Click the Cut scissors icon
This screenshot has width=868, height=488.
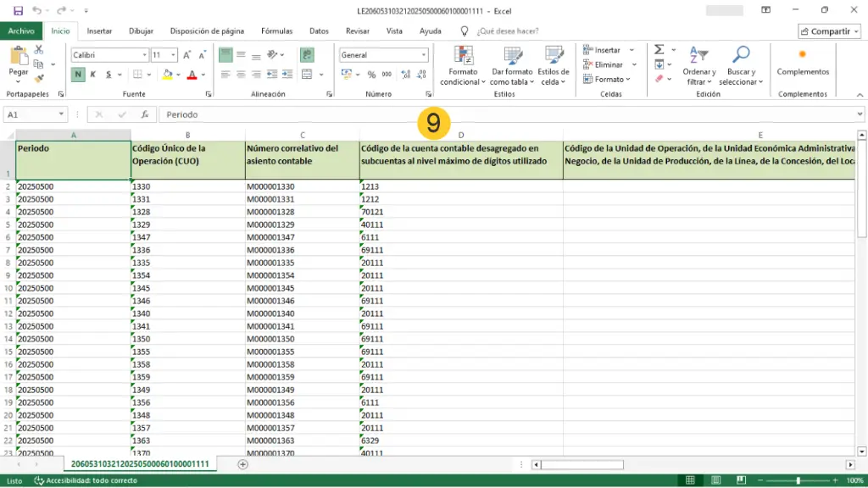[39, 51]
